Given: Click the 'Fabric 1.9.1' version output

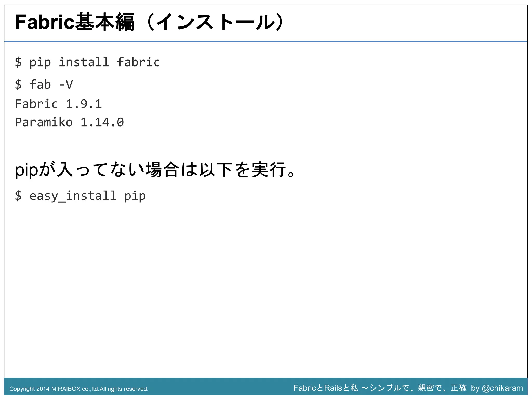Looking at the screenshot, I should [58, 104].
